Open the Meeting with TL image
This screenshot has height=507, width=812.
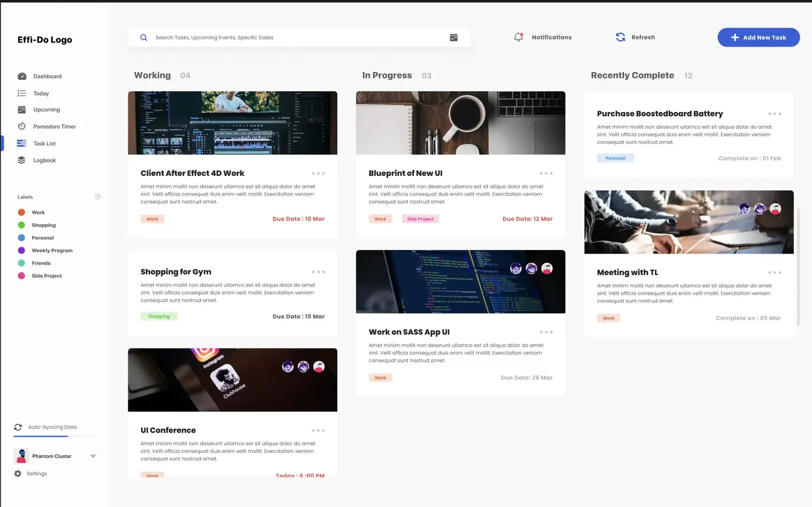tap(689, 222)
